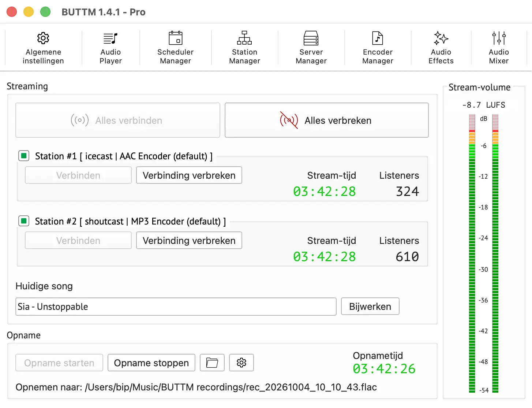Toggle Station #1 icecast checkbox
The image size is (532, 408).
tap(24, 156)
